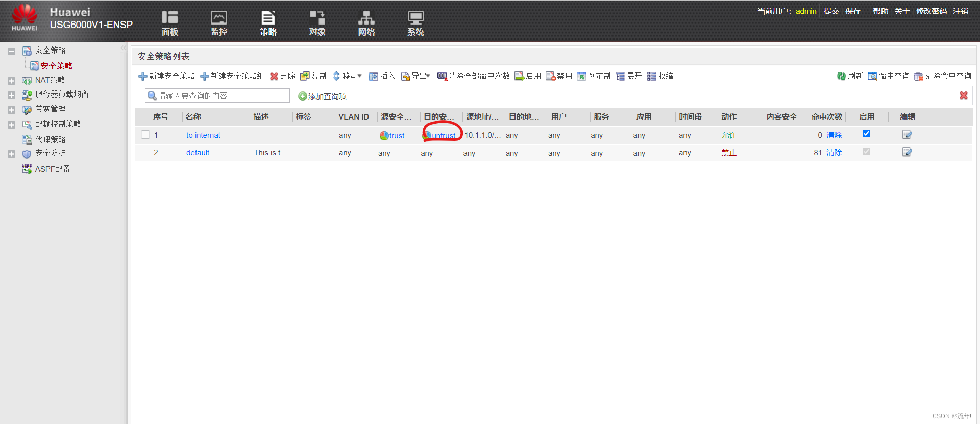980x424 pixels.
Task: Open the 网络 network tab
Action: pos(366,23)
